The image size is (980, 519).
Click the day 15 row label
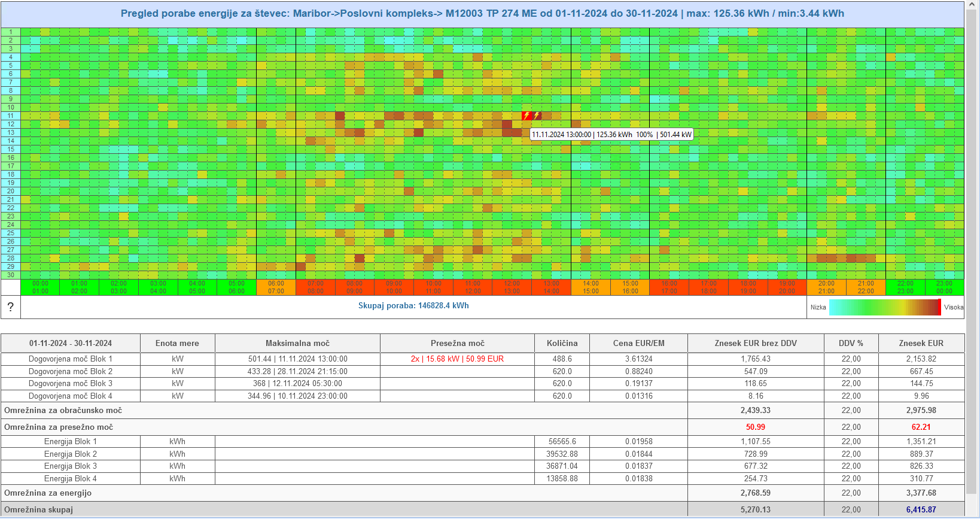coord(11,149)
